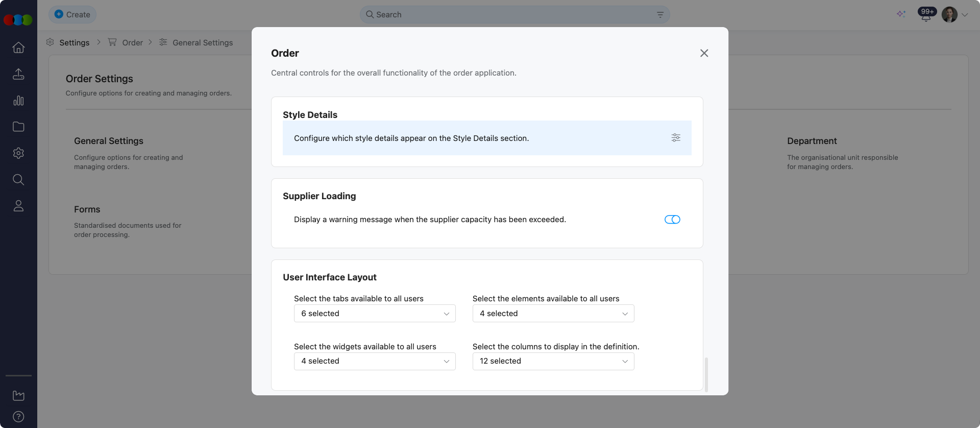The width and height of the screenshot is (980, 428).
Task: Click the Order breadcrumb link
Action: [132, 42]
